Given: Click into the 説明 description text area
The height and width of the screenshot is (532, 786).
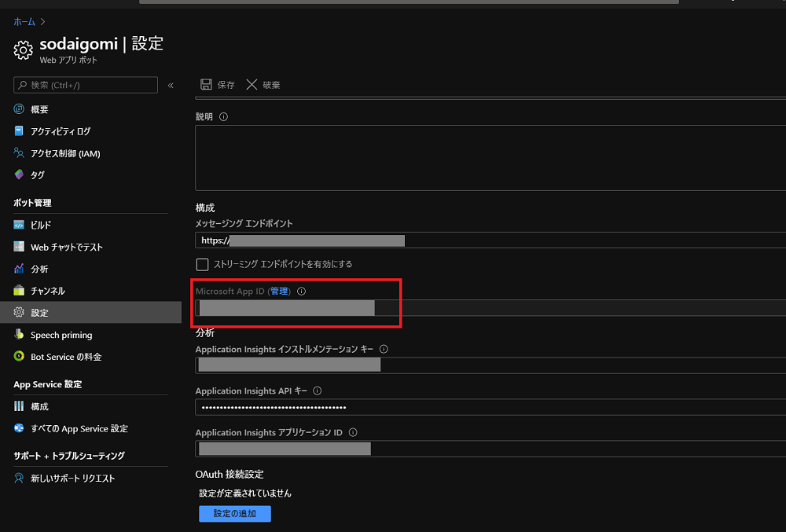Looking at the screenshot, I should [x=490, y=158].
